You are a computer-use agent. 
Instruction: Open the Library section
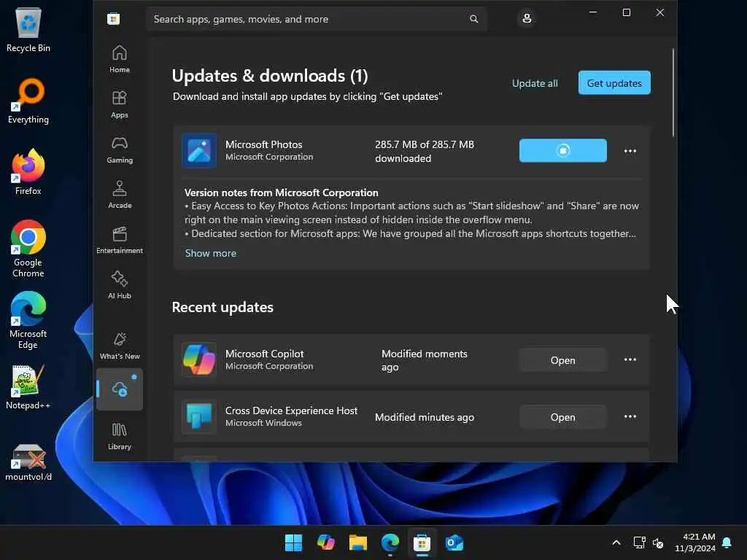tap(120, 436)
